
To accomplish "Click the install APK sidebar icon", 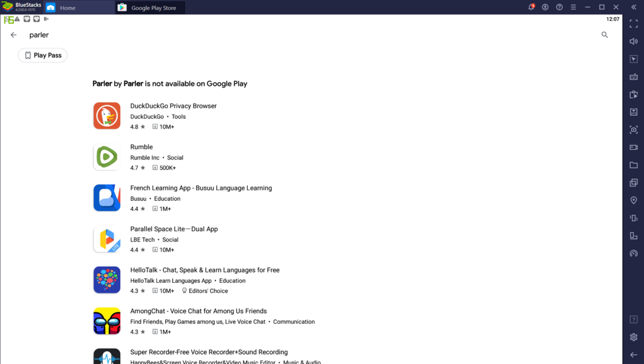I will click(634, 112).
